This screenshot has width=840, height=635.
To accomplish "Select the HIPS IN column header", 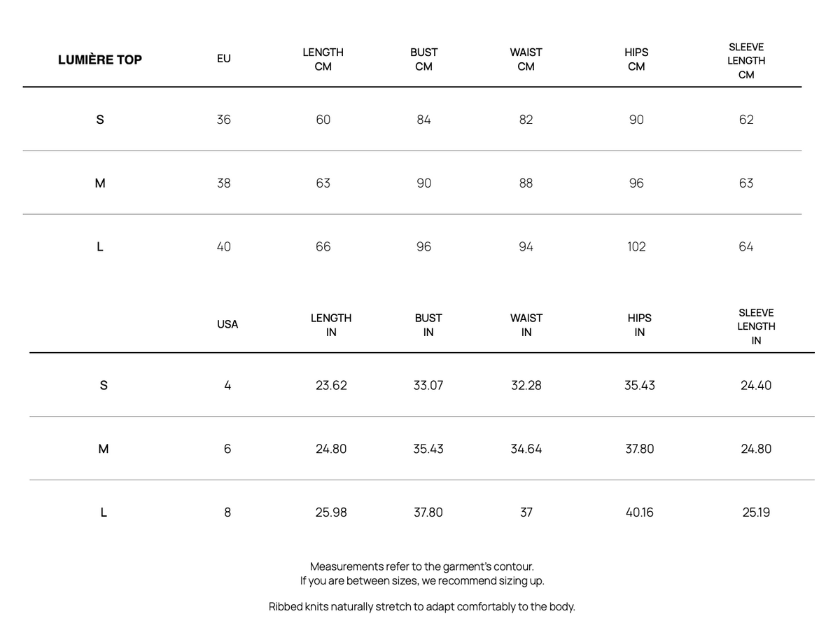I will pyautogui.click(x=639, y=326).
